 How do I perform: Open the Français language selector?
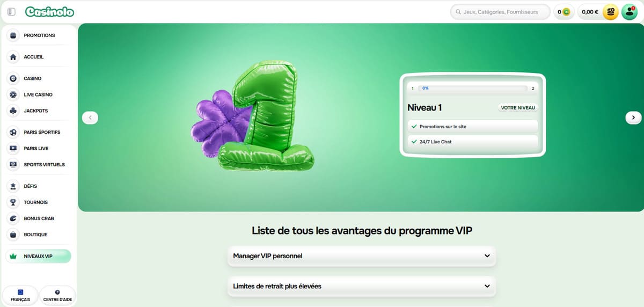[x=20, y=295]
